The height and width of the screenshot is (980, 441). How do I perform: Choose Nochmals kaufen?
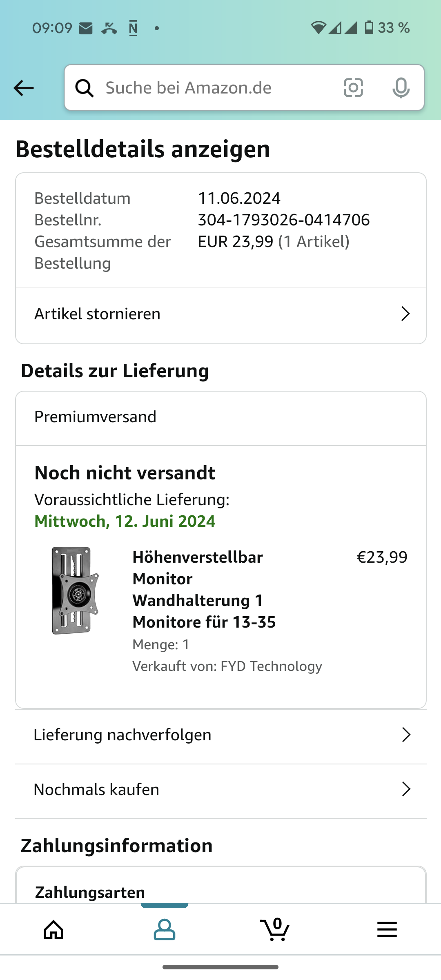click(96, 789)
